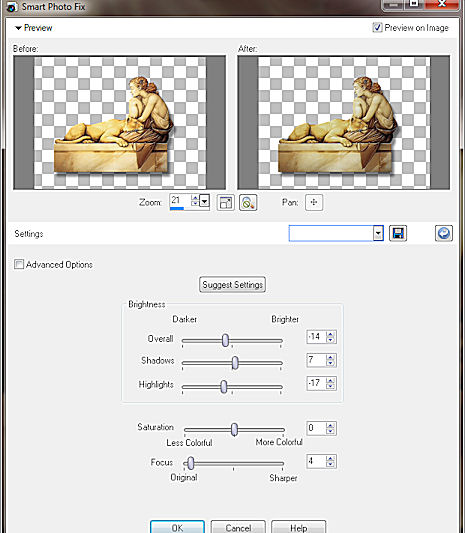This screenshot has width=465, height=533.
Task: Toggle the Preview on Image checkbox
Action: click(377, 28)
